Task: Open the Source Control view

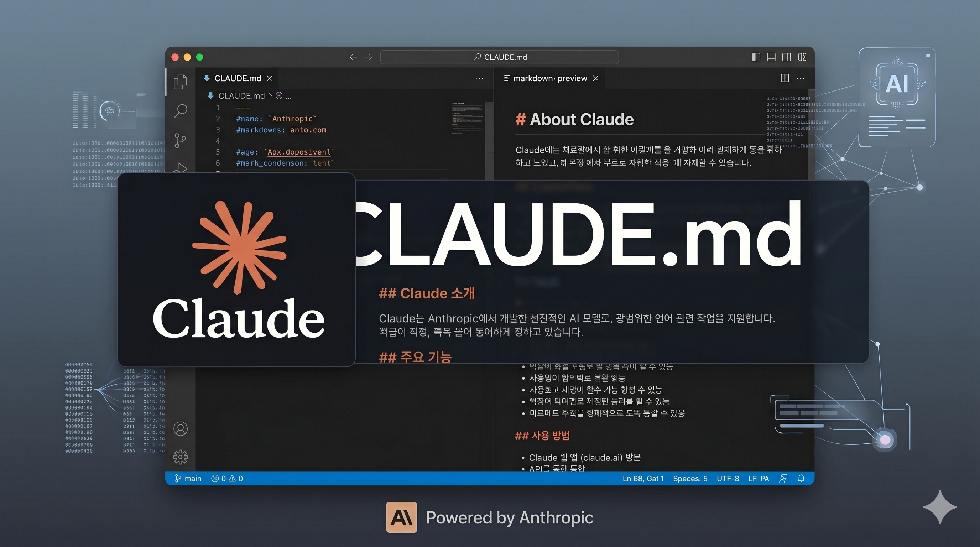Action: coord(180,140)
